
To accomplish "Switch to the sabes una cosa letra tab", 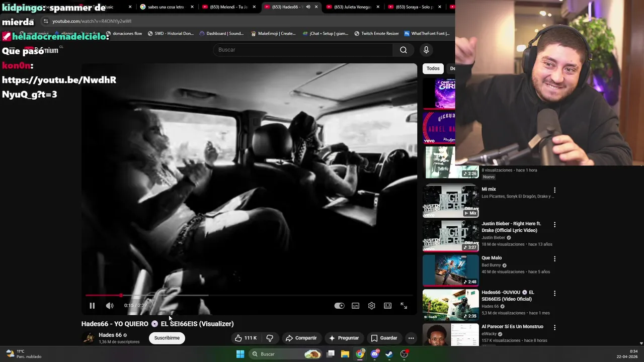I will point(167,7).
